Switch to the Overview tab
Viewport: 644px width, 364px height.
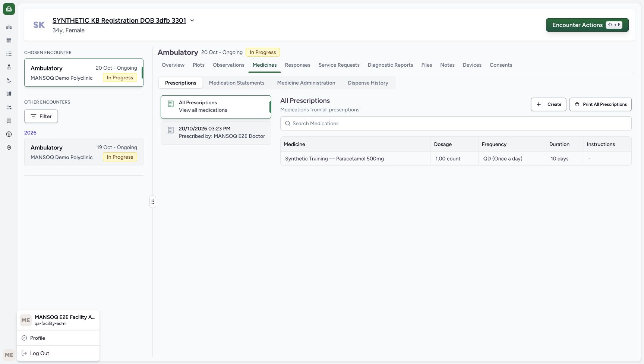pyautogui.click(x=173, y=65)
